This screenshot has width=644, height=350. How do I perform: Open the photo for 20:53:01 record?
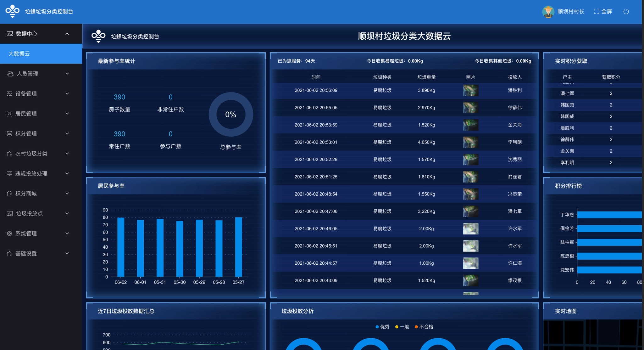(x=471, y=142)
